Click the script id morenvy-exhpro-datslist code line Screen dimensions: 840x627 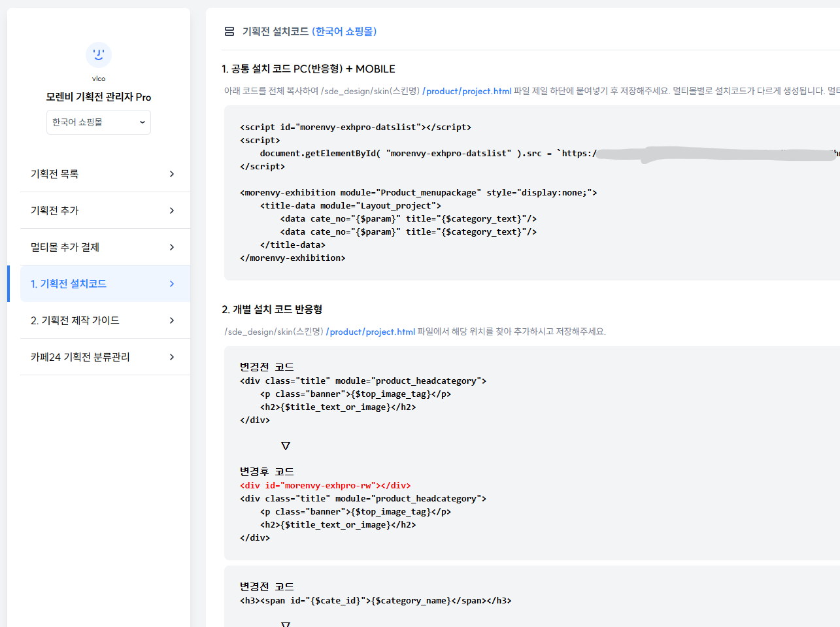(356, 127)
